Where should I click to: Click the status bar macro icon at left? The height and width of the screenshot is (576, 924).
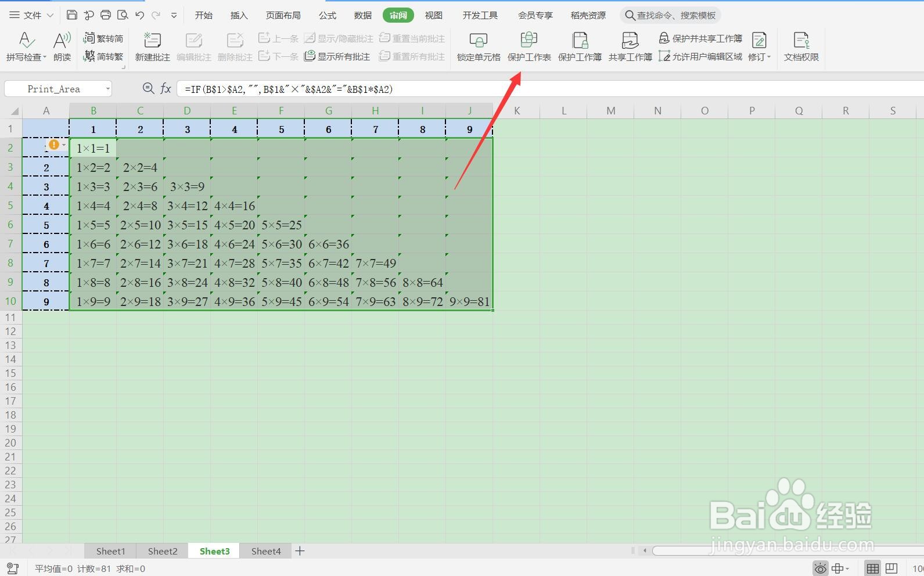pyautogui.click(x=13, y=568)
